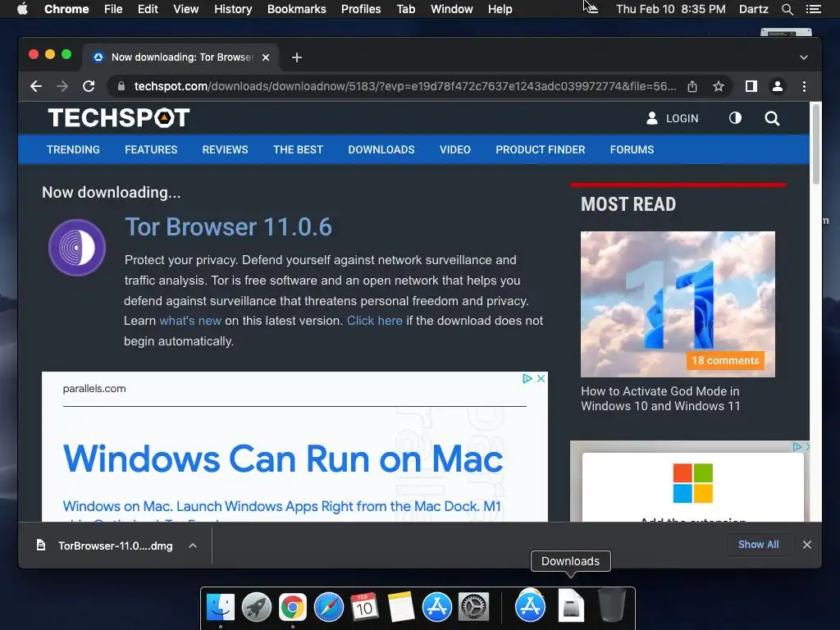Open the Chrome side panel icon
Image resolution: width=840 pixels, height=630 pixels.
(751, 86)
